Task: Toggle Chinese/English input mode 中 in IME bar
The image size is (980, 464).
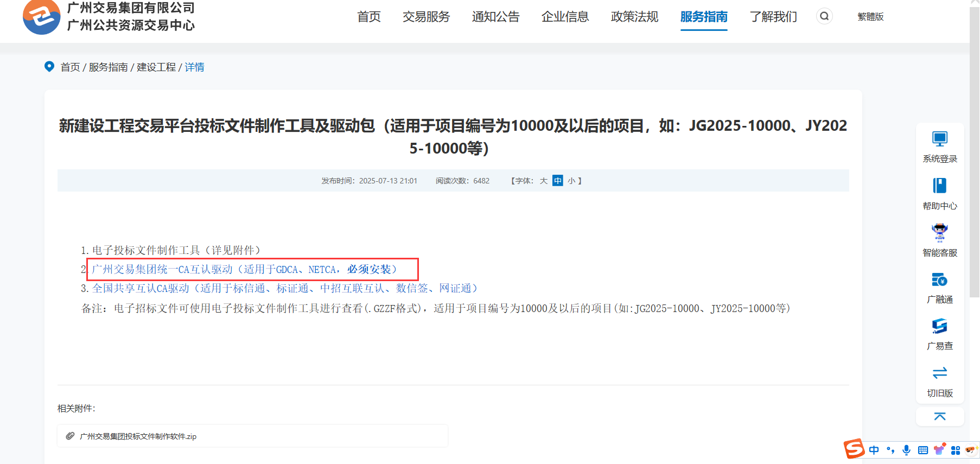Action: pyautogui.click(x=874, y=450)
